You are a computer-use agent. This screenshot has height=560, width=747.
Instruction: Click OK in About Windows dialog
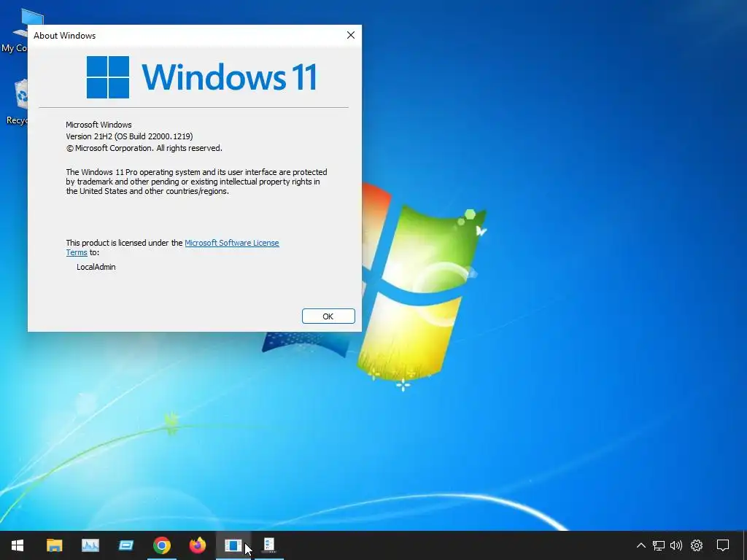coord(328,316)
